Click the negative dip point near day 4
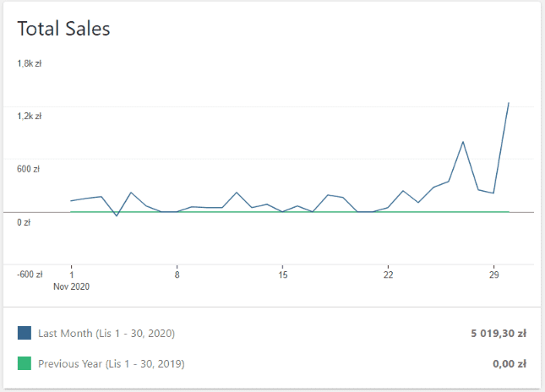 (117, 216)
